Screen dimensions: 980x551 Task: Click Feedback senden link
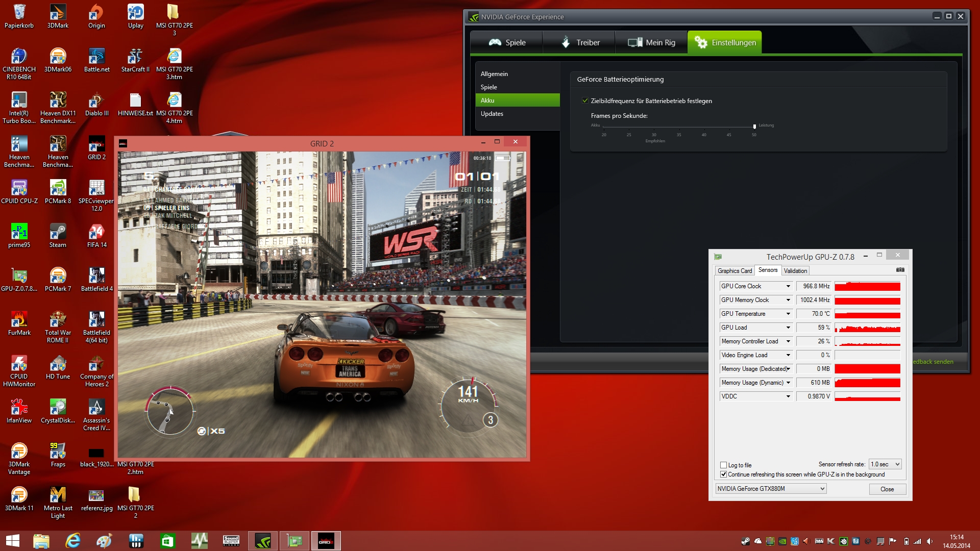933,362
